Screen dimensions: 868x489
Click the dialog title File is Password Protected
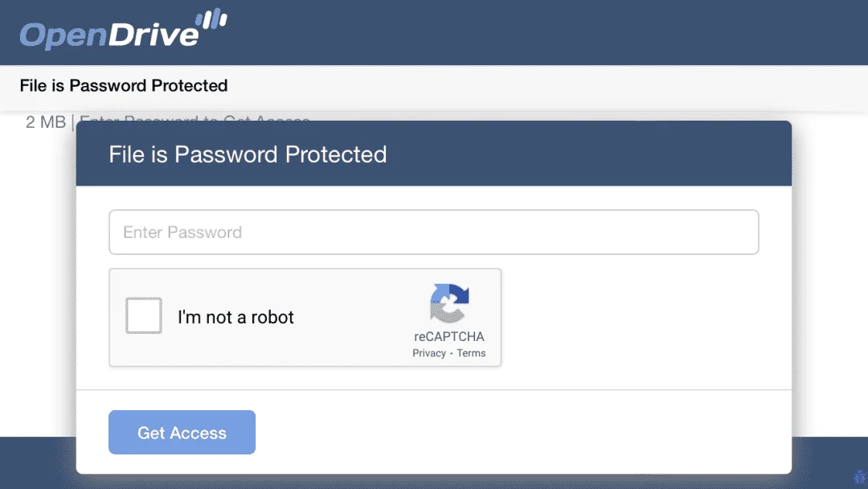pos(248,154)
